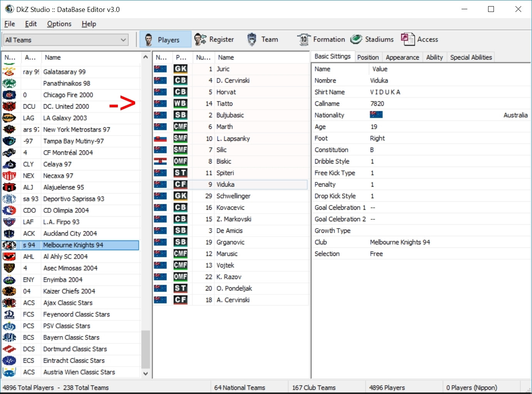Click the Al Ahly SC 2004 logo
Image resolution: width=532 pixels, height=394 pixels.
[9, 256]
